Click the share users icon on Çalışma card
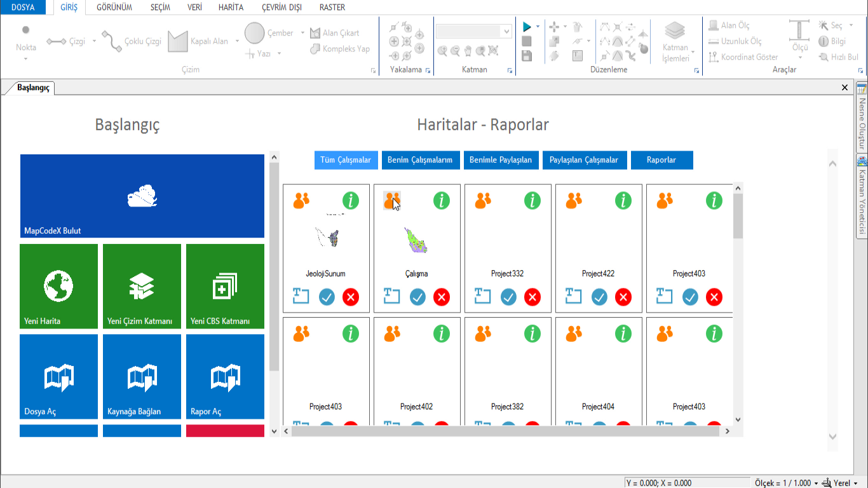The image size is (868, 488). tap(392, 201)
